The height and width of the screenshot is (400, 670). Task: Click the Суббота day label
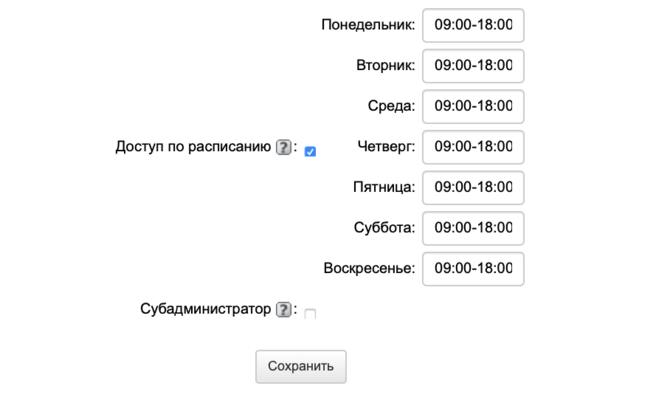click(x=384, y=228)
